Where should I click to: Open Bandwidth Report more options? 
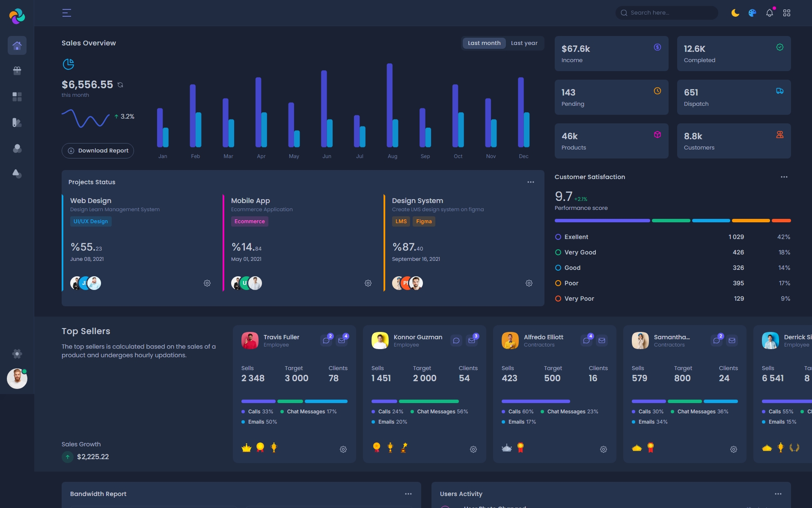coord(408,494)
